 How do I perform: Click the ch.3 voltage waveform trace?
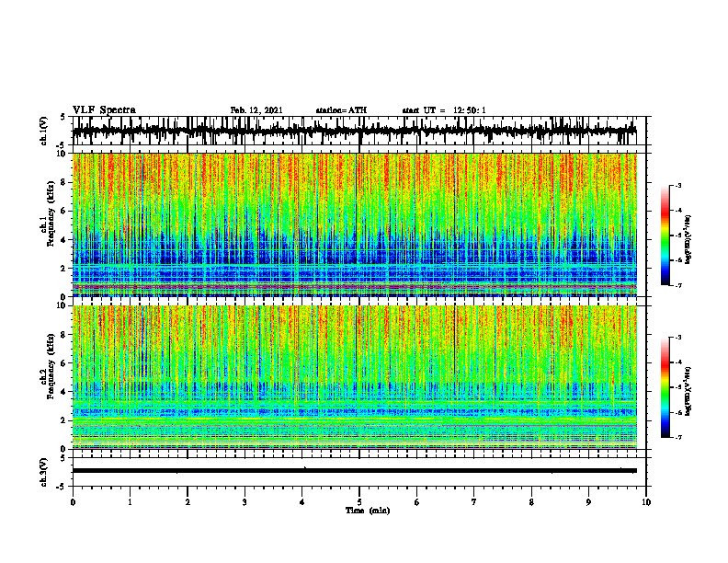point(355,471)
